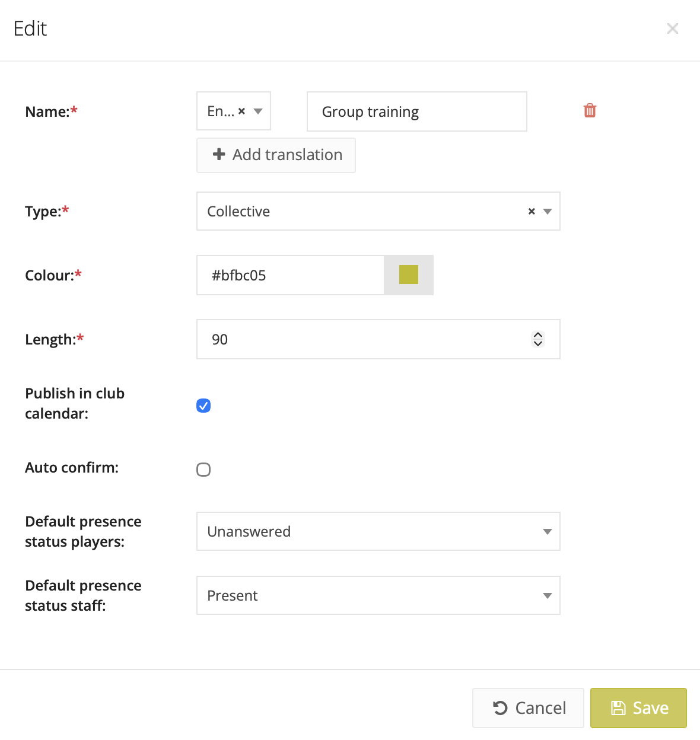
Task: Uncheck Publish in club calendar
Action: 203,406
